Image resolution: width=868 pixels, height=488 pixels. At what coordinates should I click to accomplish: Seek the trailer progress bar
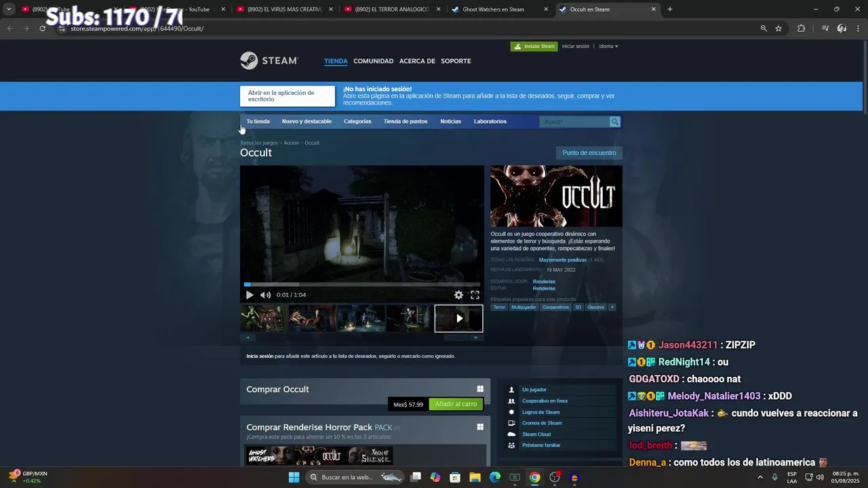click(362, 285)
